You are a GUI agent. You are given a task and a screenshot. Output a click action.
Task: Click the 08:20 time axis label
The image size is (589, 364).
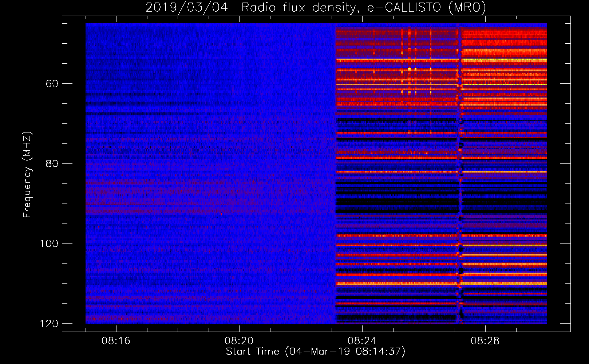click(x=239, y=341)
